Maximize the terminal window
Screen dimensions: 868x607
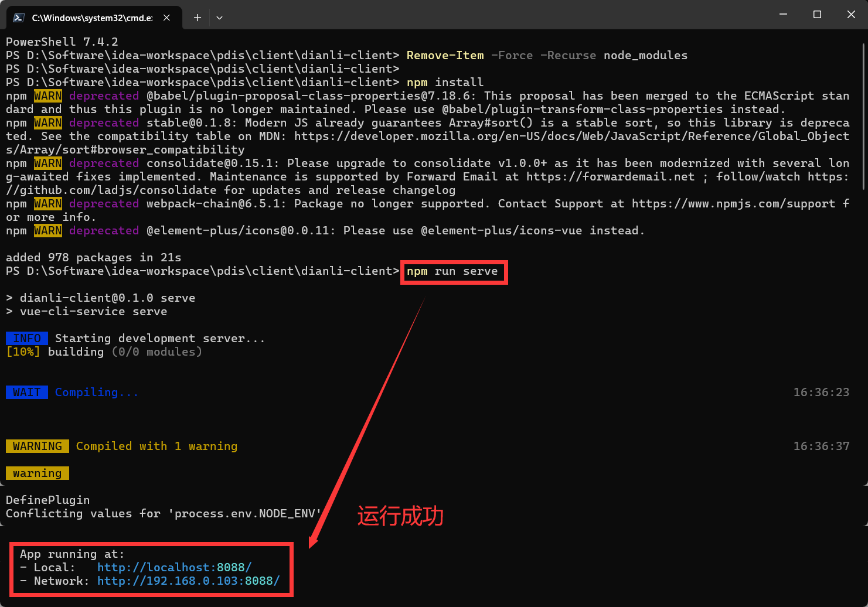coord(817,14)
